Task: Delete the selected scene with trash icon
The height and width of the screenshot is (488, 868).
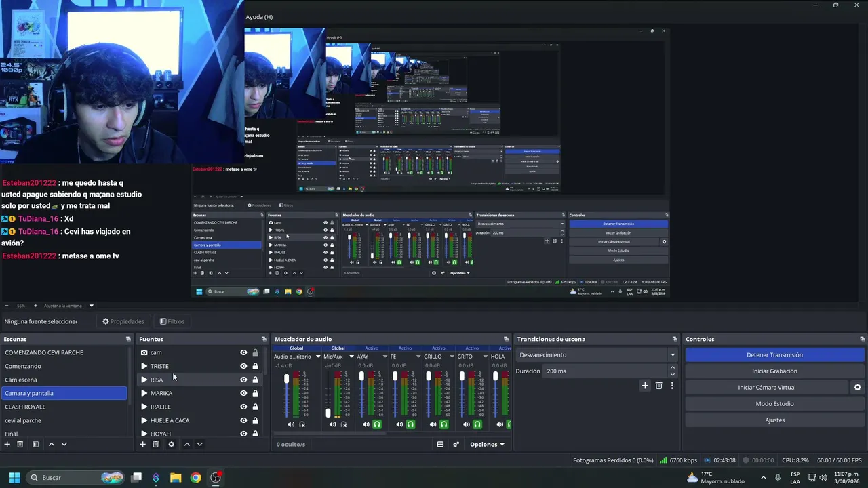Action: coord(20,444)
